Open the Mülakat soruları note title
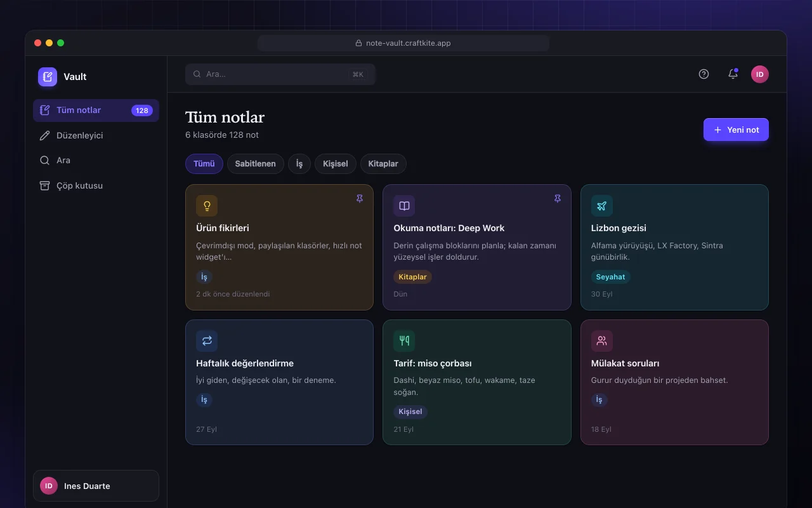Viewport: 812px width, 508px height. click(x=625, y=363)
